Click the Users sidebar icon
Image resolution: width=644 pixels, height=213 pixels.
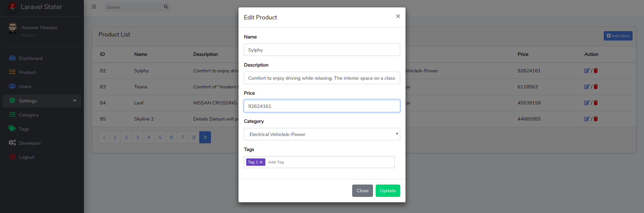(x=12, y=86)
